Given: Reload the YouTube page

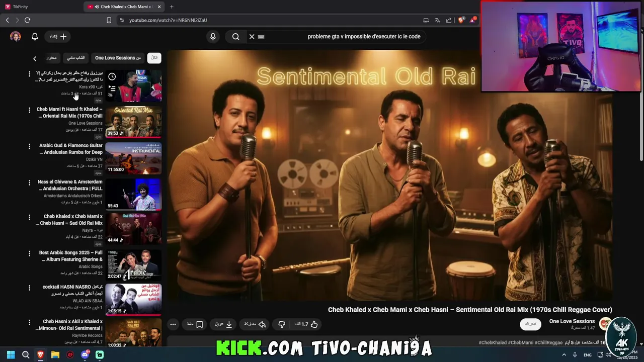Looking at the screenshot, I should (x=27, y=20).
